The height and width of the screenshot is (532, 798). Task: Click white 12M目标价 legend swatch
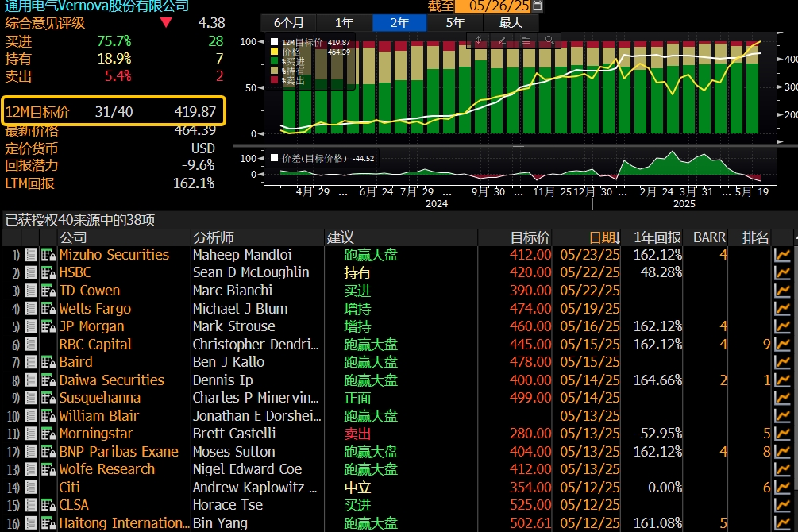click(274, 42)
